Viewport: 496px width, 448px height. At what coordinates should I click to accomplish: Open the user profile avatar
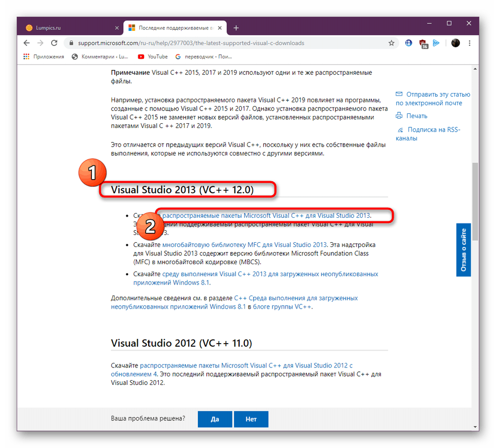[455, 43]
